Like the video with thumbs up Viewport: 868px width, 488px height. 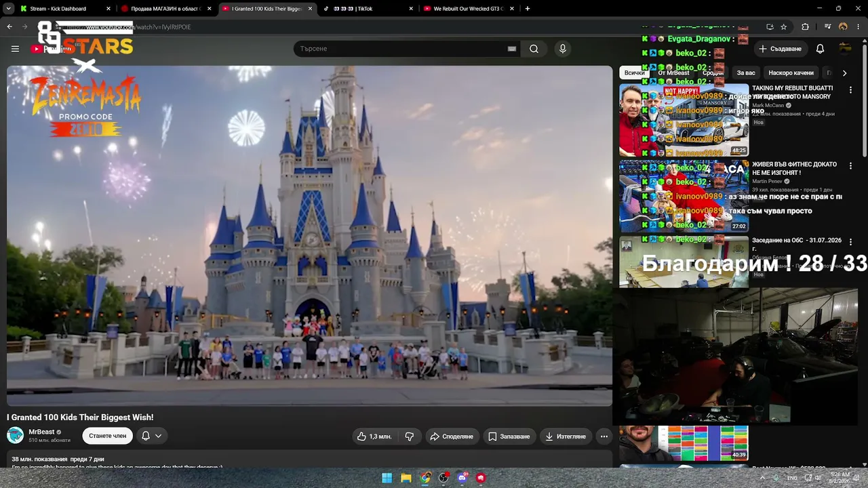click(374, 436)
